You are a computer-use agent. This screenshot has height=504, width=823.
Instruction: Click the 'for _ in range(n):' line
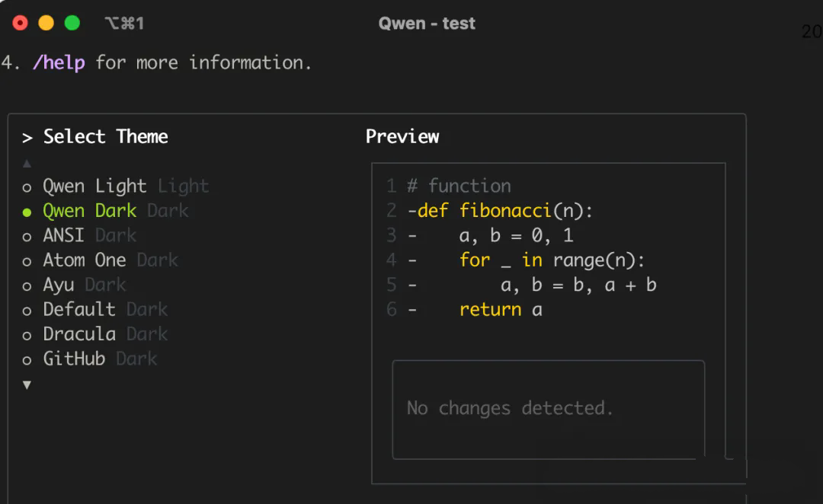[552, 260]
